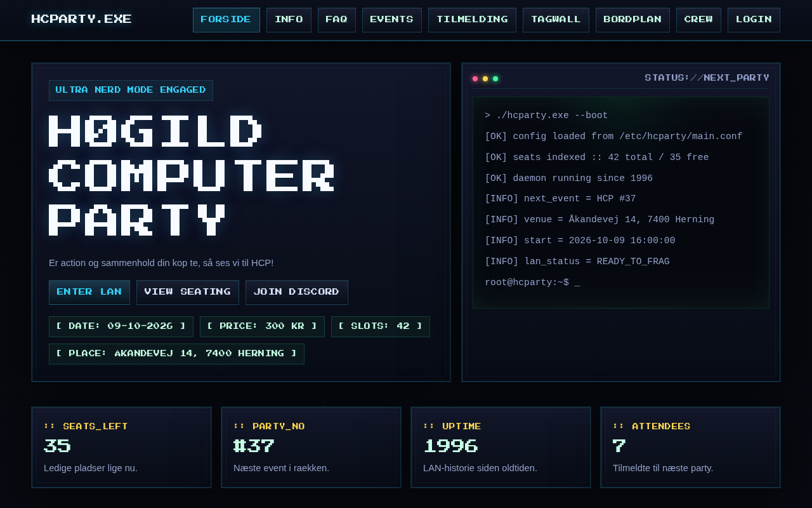This screenshot has height=508, width=812.
Task: Click the ATTENDEES stat card
Action: tap(690, 447)
